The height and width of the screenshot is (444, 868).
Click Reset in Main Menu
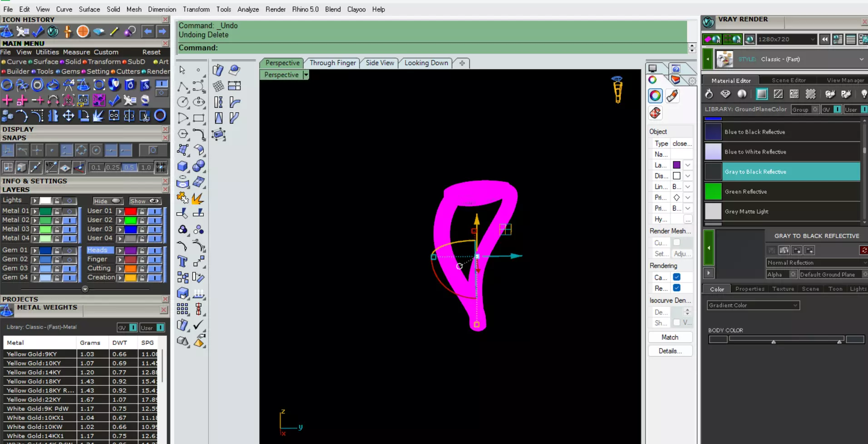[151, 52]
